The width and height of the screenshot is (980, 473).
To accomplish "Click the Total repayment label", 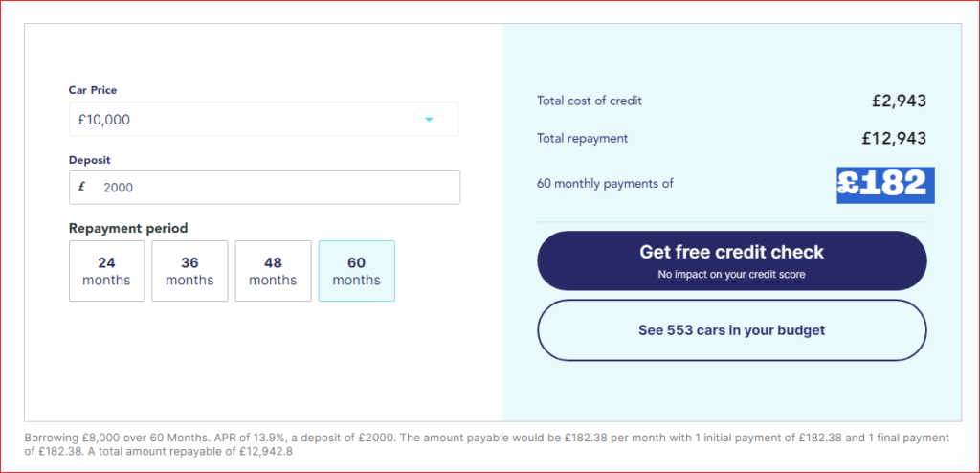I will click(x=583, y=138).
